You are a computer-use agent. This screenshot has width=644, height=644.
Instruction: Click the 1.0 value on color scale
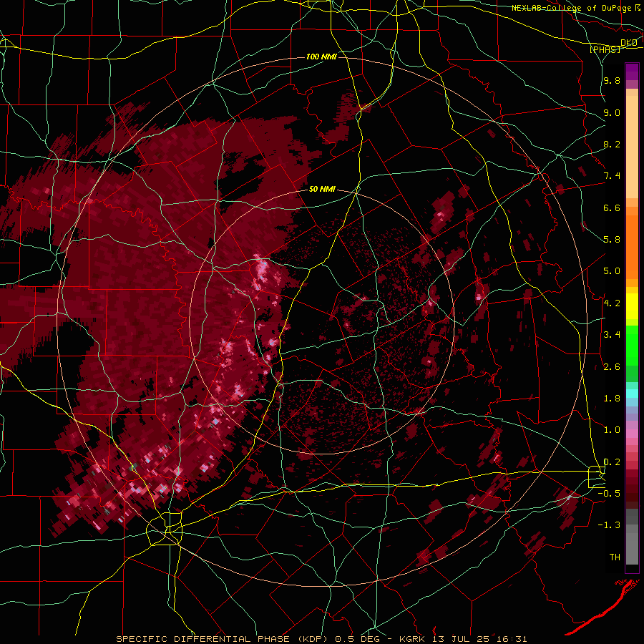point(612,431)
